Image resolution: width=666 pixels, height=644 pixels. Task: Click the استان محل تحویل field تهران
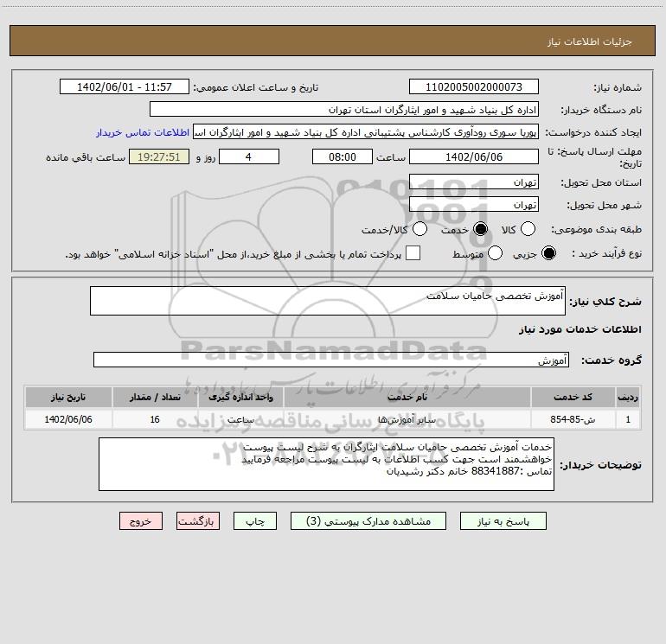tap(474, 182)
